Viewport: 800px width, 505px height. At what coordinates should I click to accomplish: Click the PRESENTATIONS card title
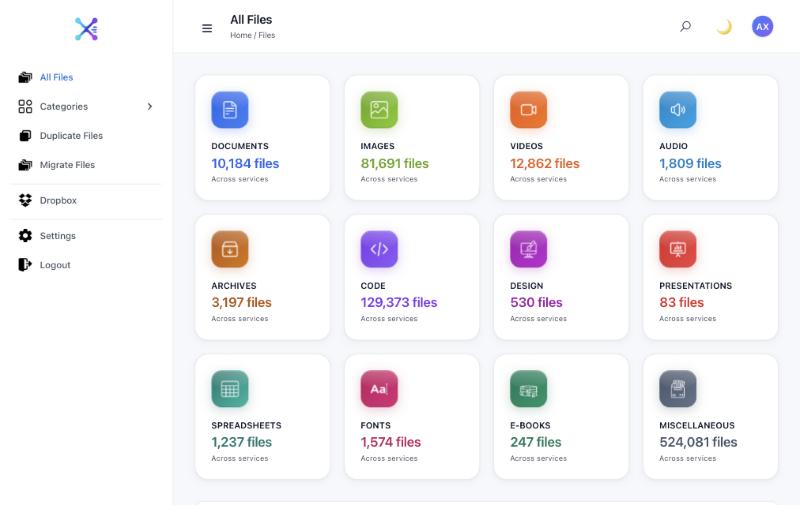coord(695,286)
